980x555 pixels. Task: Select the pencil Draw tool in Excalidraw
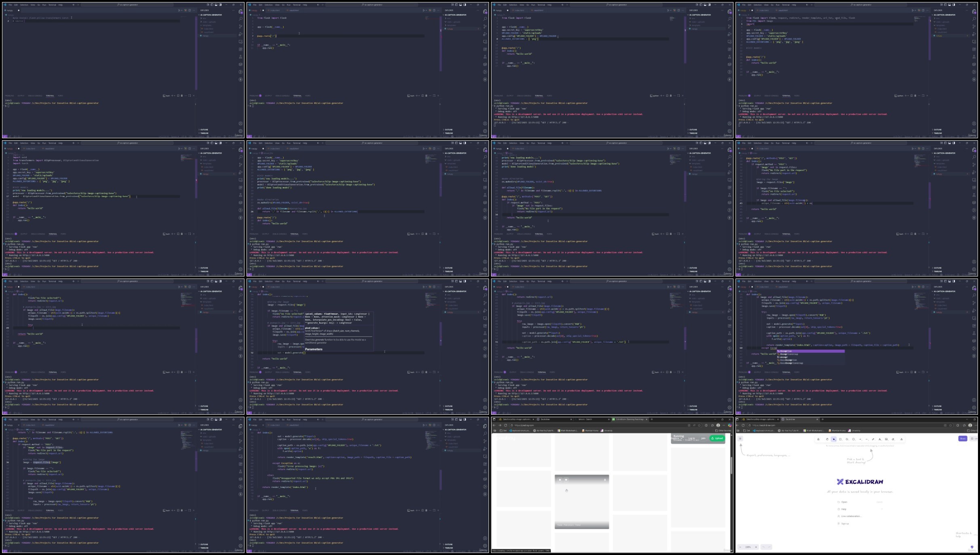pos(873,439)
